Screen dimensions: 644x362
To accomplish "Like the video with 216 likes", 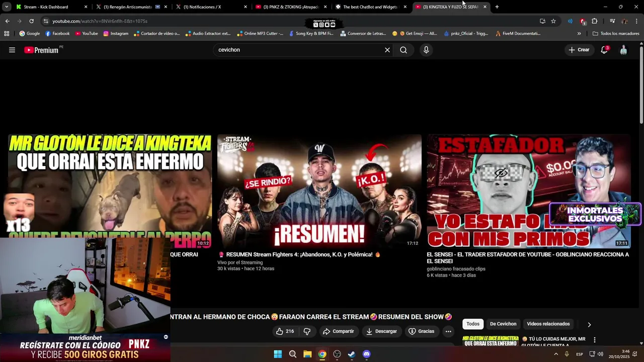I will pos(284,331).
